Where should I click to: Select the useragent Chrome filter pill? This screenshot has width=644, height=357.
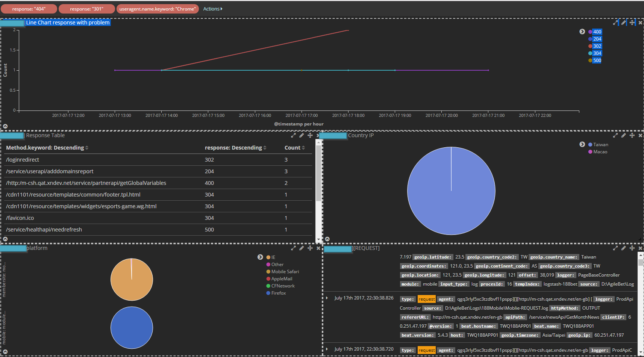click(158, 9)
